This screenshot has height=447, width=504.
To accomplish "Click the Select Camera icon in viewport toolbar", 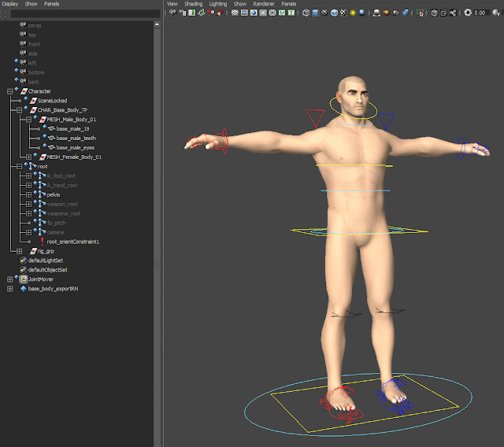I will coord(173,13).
